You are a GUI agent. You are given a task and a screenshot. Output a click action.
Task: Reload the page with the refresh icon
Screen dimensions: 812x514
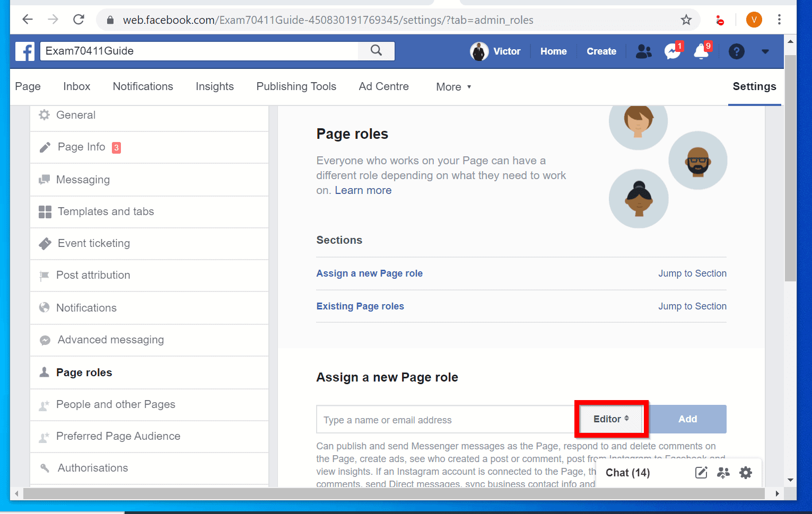[79, 20]
